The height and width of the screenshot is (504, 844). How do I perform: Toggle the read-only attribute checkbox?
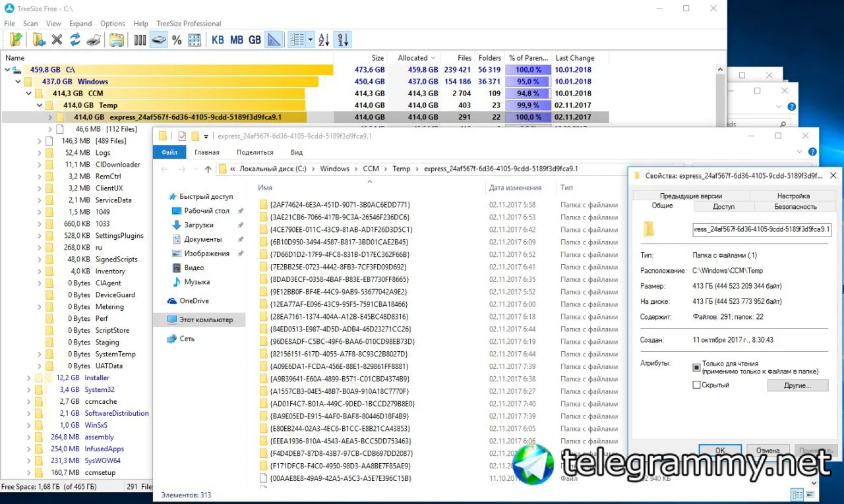click(696, 367)
